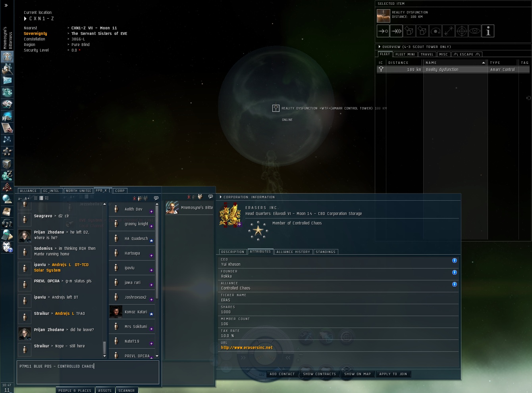Click the Look At eye icon

coord(475,31)
